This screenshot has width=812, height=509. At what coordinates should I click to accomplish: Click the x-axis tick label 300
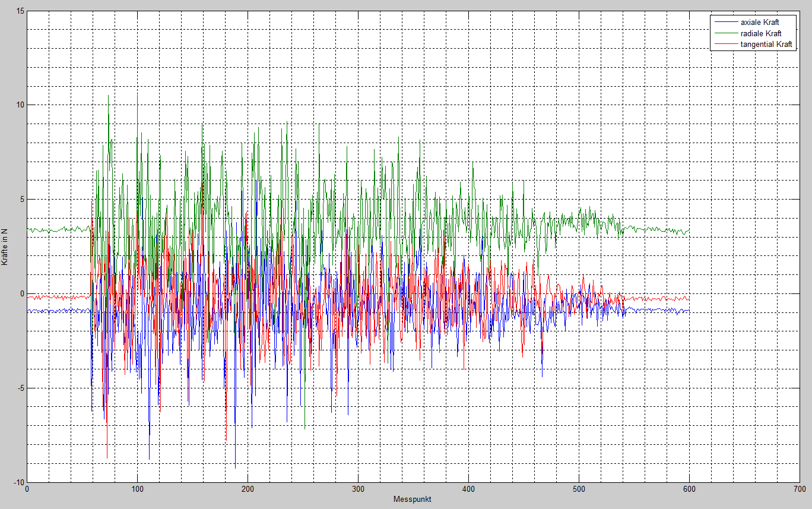[x=358, y=489]
